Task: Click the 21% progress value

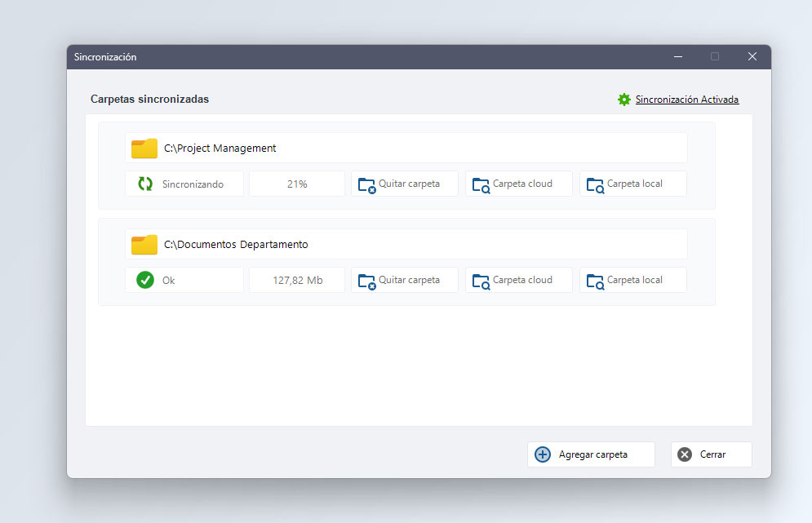Action: click(x=297, y=184)
